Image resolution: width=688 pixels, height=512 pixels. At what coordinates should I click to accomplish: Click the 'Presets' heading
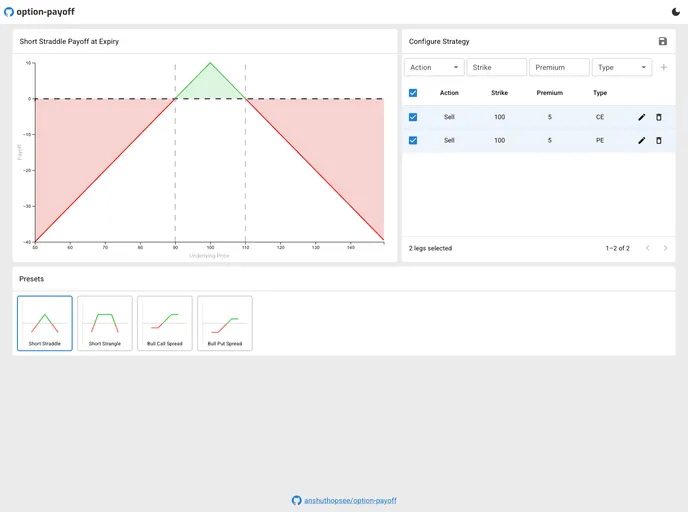pyautogui.click(x=32, y=279)
